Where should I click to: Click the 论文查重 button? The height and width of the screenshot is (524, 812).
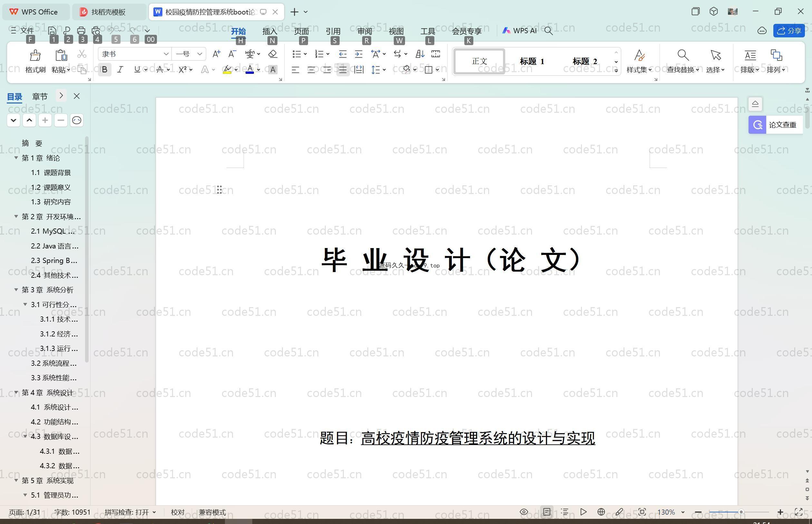pyautogui.click(x=776, y=125)
